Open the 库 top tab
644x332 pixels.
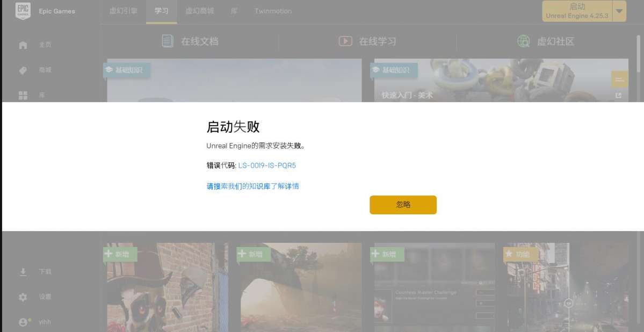coord(234,11)
